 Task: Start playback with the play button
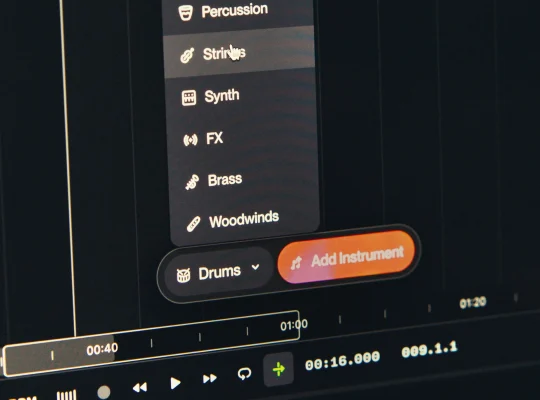coord(175,383)
